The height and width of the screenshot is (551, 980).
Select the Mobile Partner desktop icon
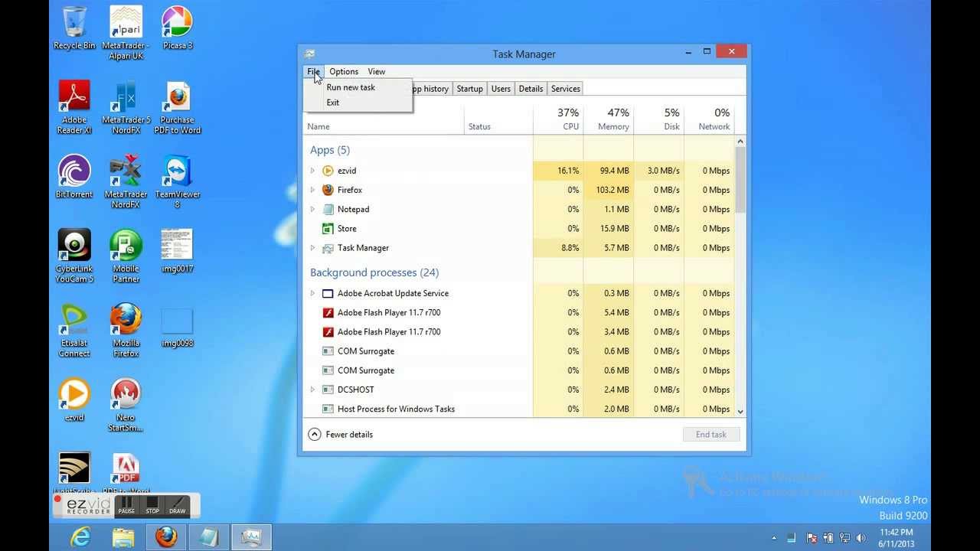(x=126, y=256)
